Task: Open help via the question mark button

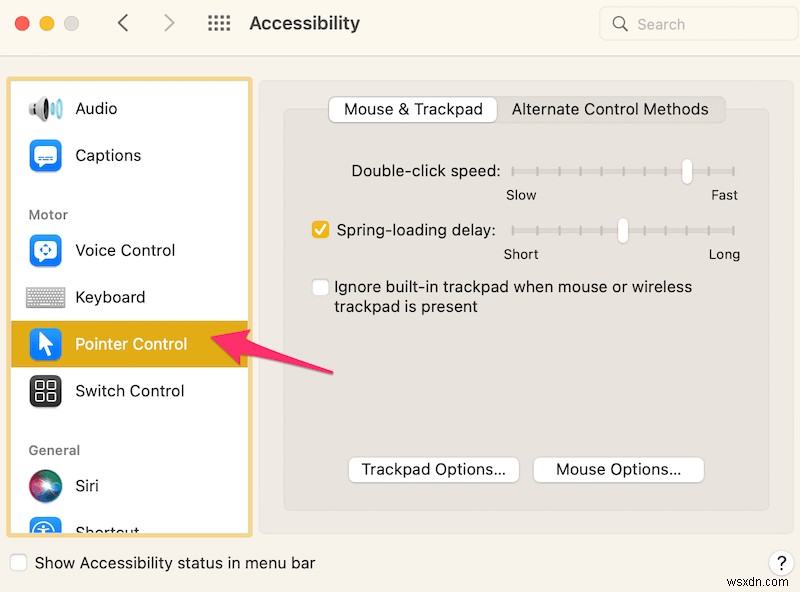Action: 782,563
